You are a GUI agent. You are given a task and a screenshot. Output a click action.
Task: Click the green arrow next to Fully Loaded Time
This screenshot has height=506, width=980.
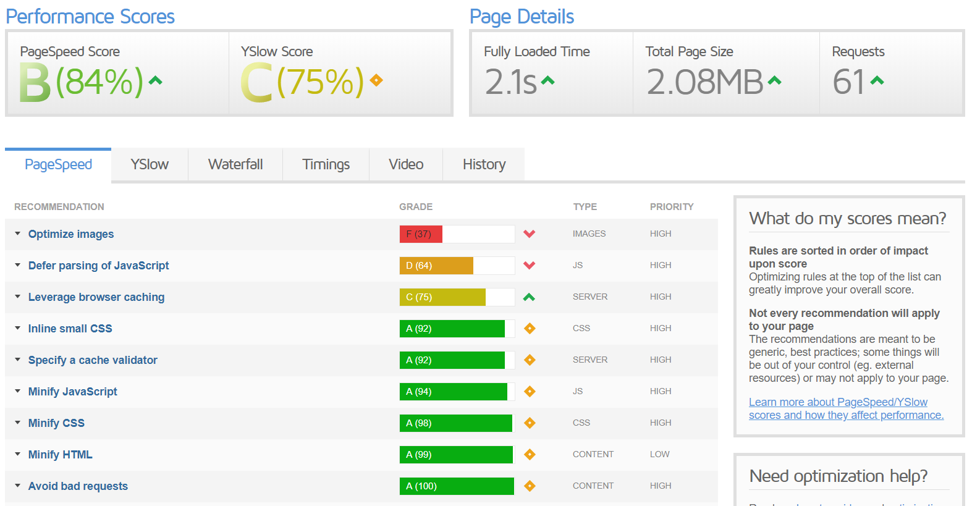tap(547, 80)
